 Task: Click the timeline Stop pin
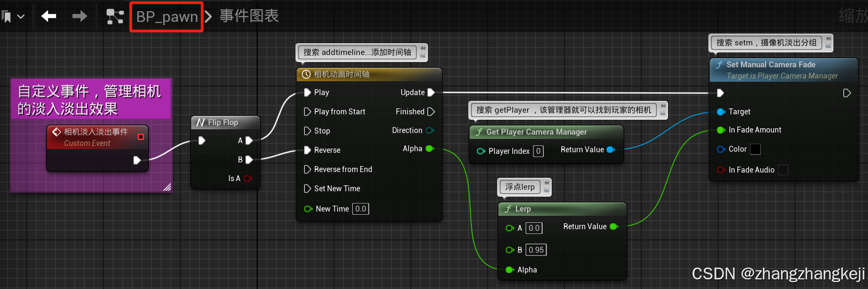(x=307, y=131)
